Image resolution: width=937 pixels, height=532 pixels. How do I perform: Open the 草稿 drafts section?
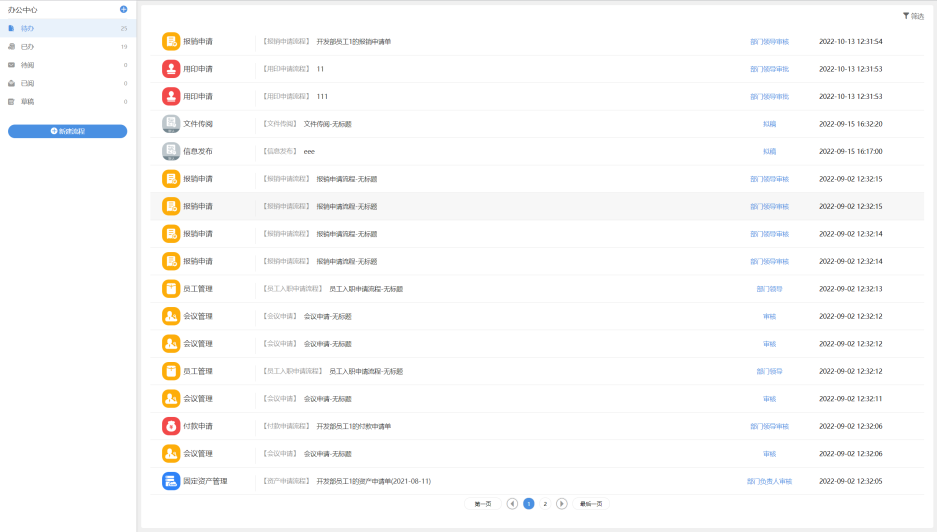tap(28, 101)
